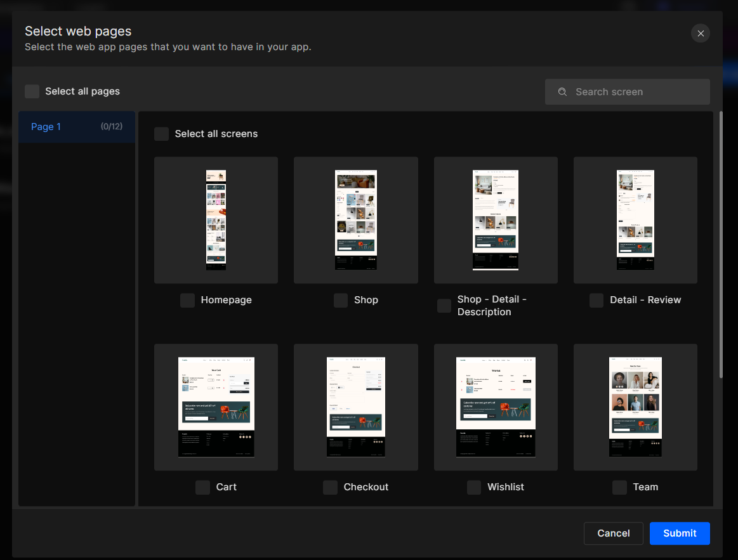
Task: Check the Detail - Review checkbox
Action: click(596, 300)
